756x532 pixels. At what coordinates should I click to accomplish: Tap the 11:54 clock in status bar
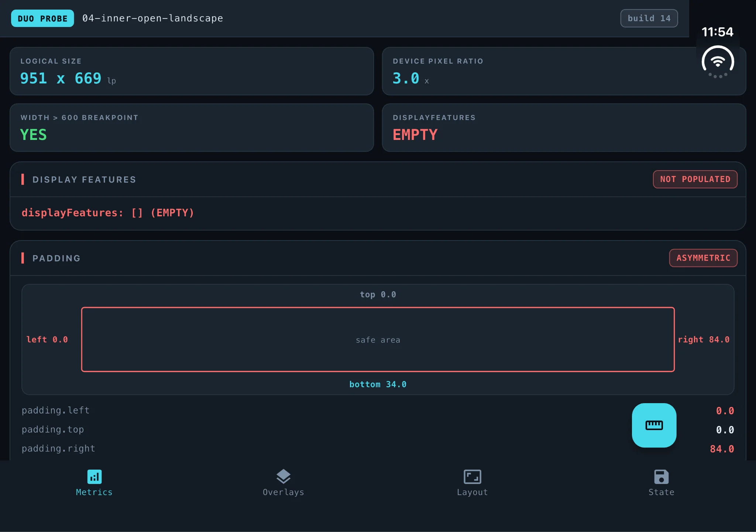(x=717, y=32)
